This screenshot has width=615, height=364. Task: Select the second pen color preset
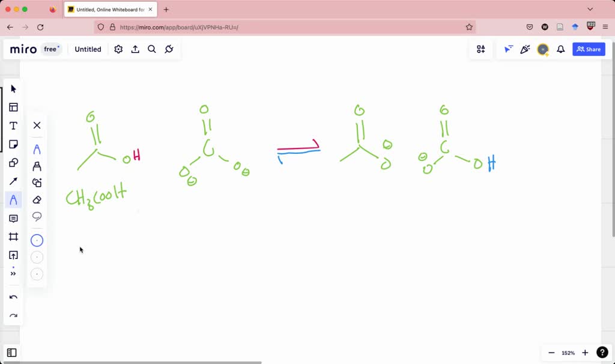pos(37,257)
